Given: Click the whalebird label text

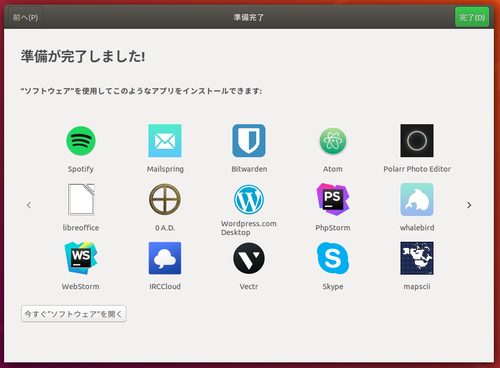Looking at the screenshot, I should coord(417,228).
